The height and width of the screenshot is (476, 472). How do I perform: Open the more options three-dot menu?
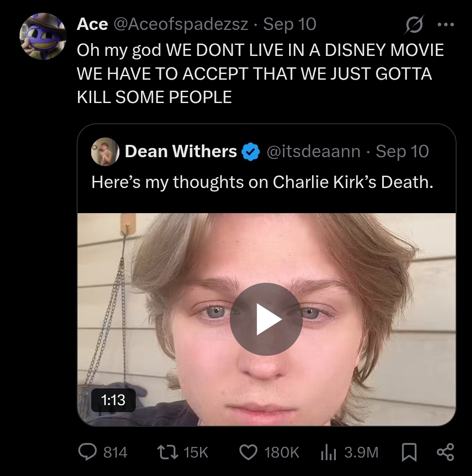click(x=446, y=25)
